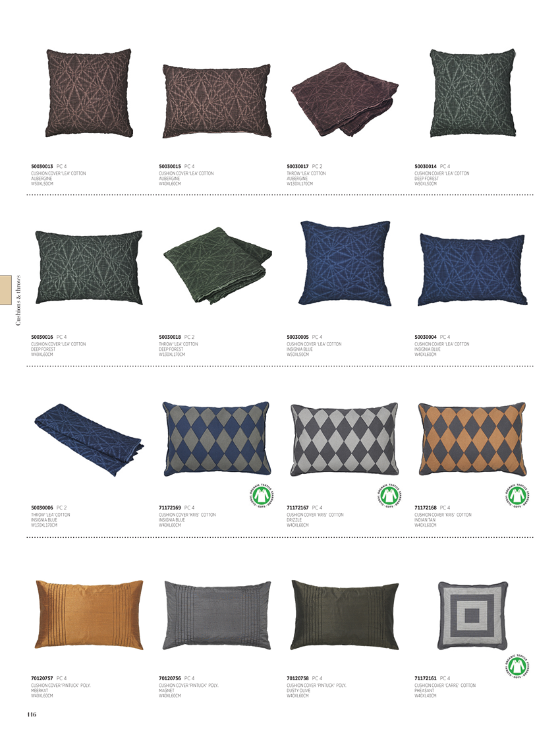
Task: Click the GOTS organic badge beside Carre Pheasant cushion
Action: click(x=517, y=666)
